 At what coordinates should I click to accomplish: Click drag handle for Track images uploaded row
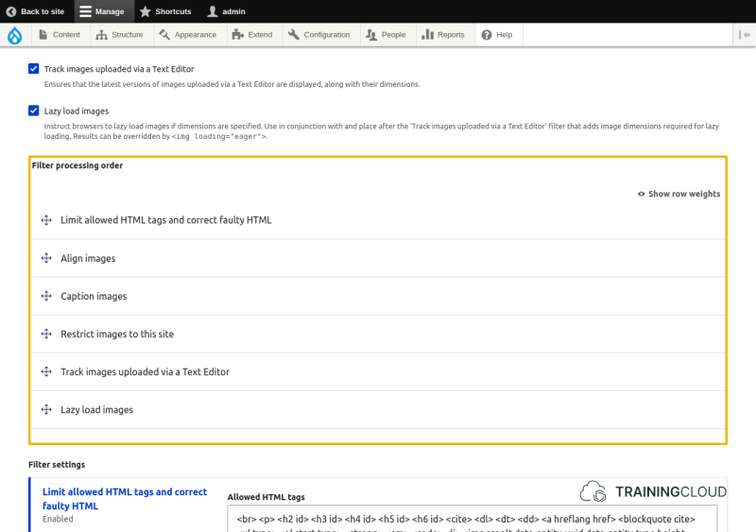point(46,372)
